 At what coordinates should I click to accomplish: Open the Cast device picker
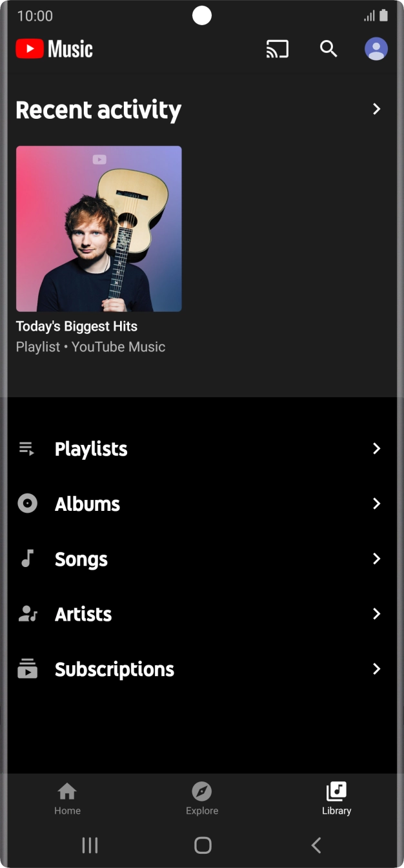pyautogui.click(x=277, y=48)
